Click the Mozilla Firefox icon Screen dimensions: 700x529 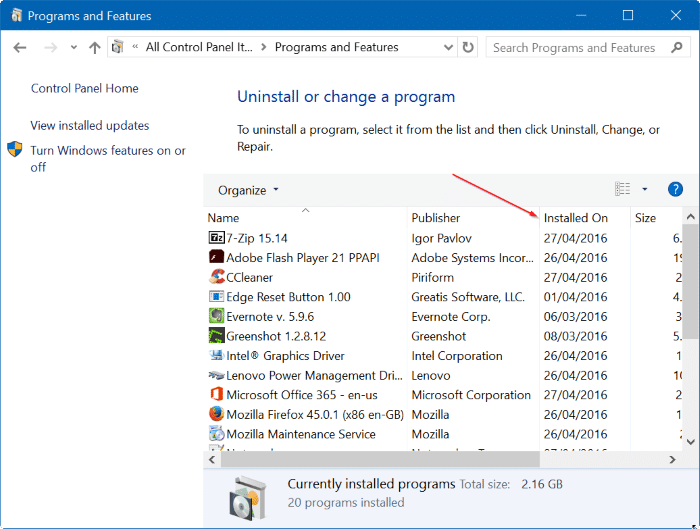(217, 414)
